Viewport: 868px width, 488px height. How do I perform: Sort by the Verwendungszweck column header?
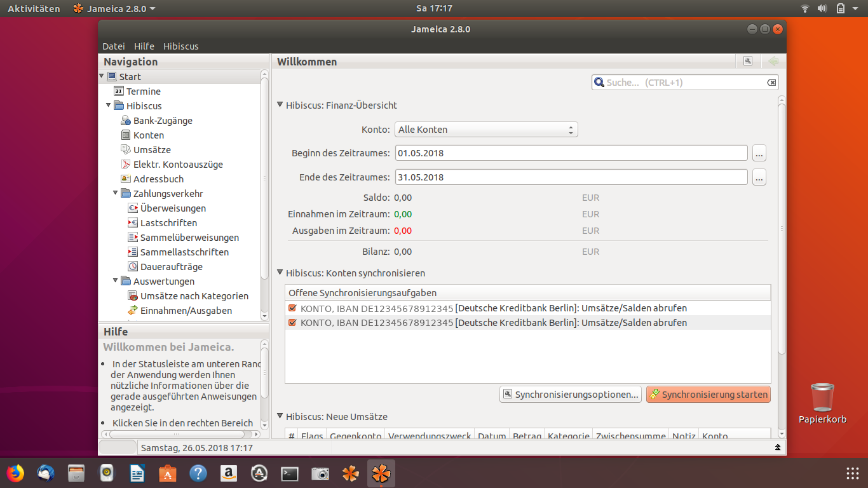430,436
